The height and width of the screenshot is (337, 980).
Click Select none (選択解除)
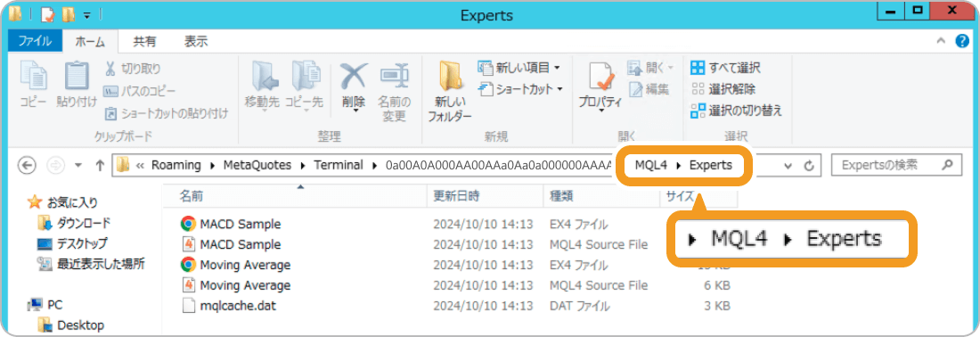(723, 89)
